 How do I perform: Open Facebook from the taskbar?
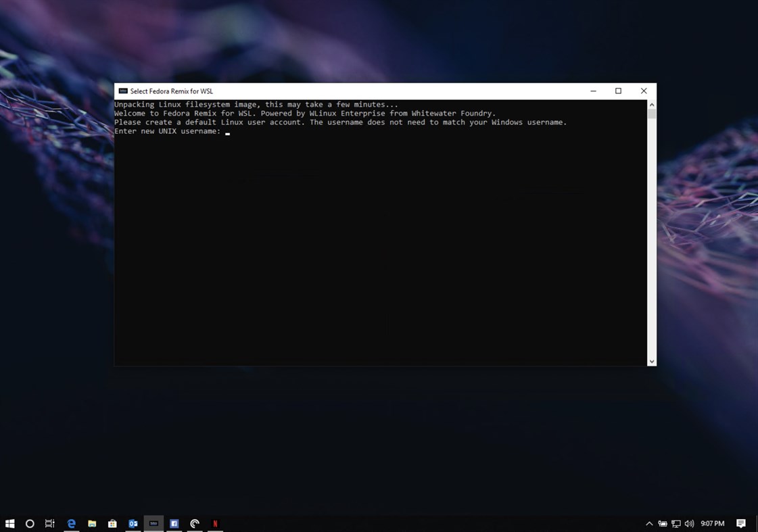point(174,523)
